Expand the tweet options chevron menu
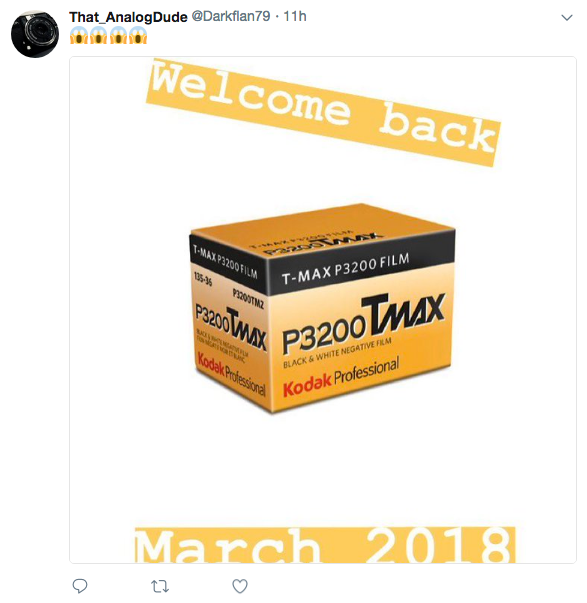Image resolution: width=587 pixels, height=603 pixels. pos(567,18)
